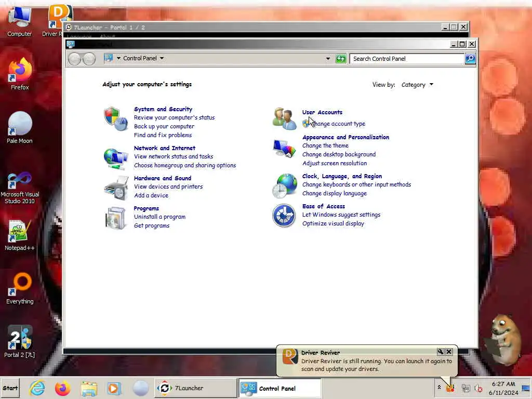
Task: Click the Pale Moon taskbar icon
Action: point(140,388)
